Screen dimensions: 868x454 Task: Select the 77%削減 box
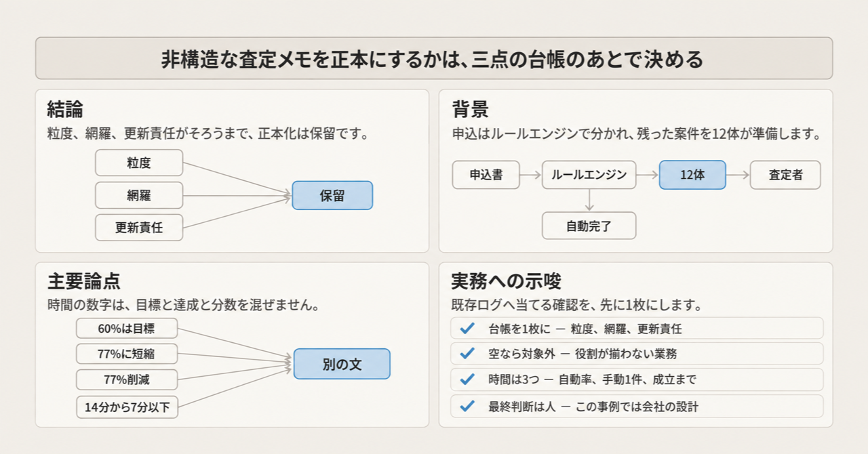pos(127,380)
